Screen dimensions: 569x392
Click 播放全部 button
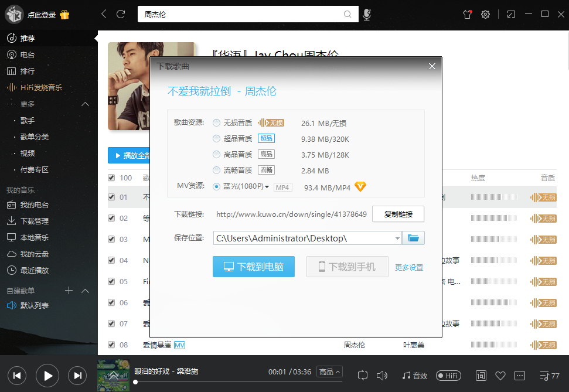pyautogui.click(x=129, y=155)
